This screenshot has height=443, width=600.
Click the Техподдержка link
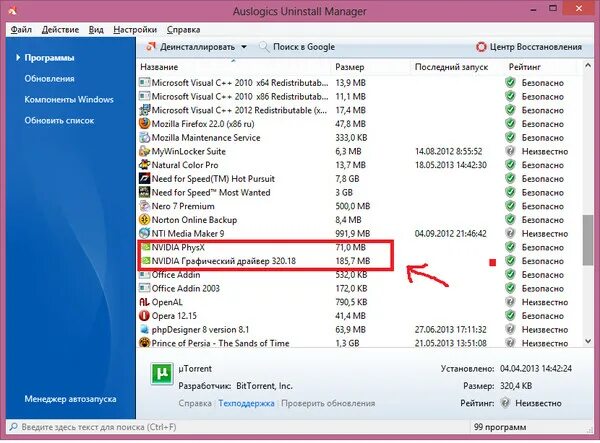246,403
